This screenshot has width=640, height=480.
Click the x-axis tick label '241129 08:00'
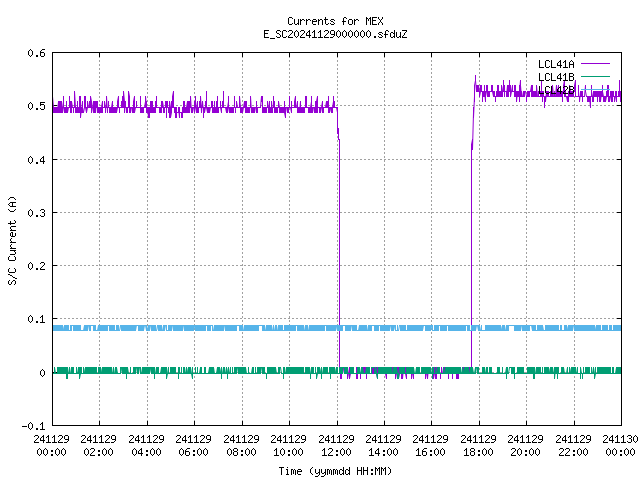[x=241, y=446]
